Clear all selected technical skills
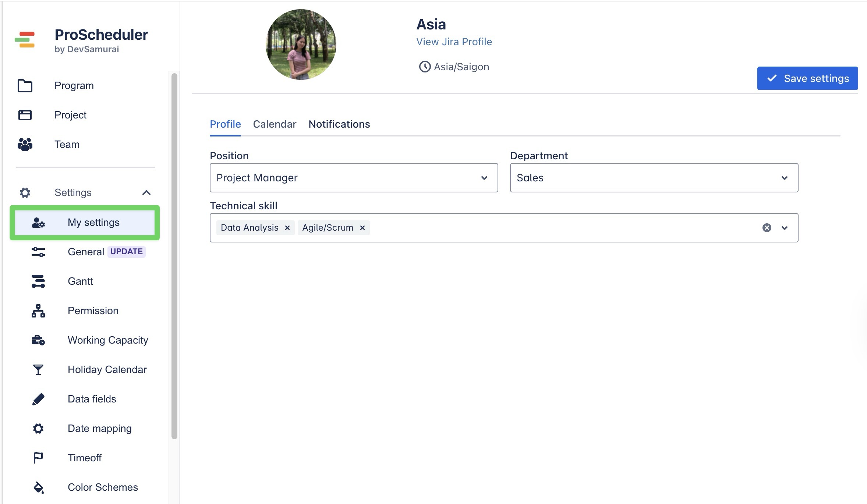Screen dimensions: 867x504 [x=767, y=228]
